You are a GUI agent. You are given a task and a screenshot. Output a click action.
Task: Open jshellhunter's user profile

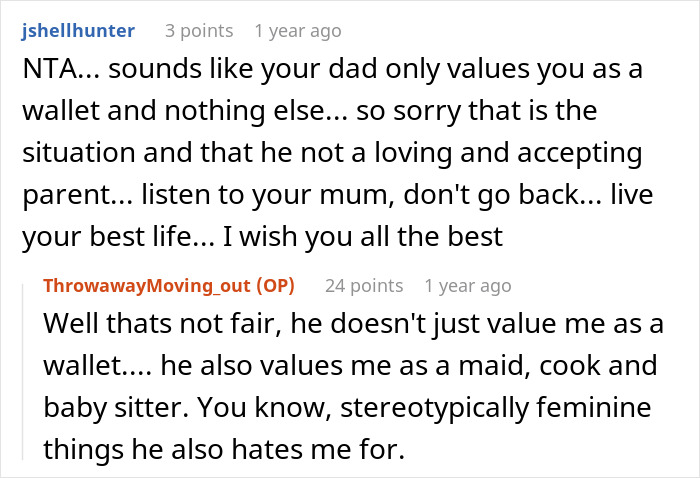[x=76, y=31]
